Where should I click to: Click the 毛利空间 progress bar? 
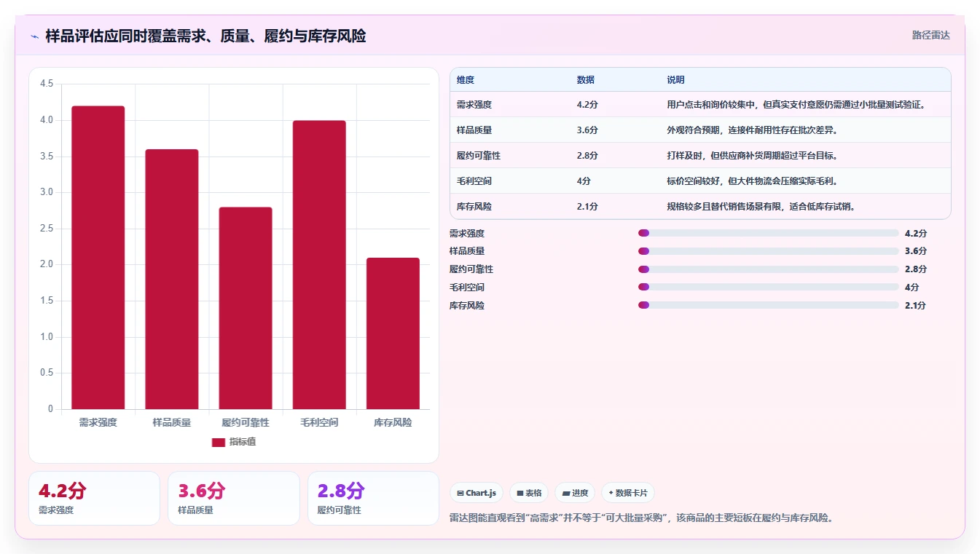(x=768, y=288)
